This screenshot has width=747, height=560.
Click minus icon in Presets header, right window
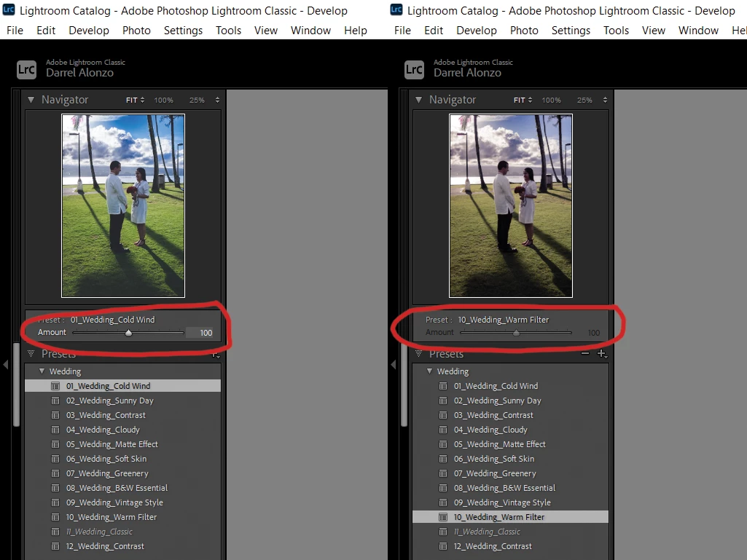click(585, 353)
